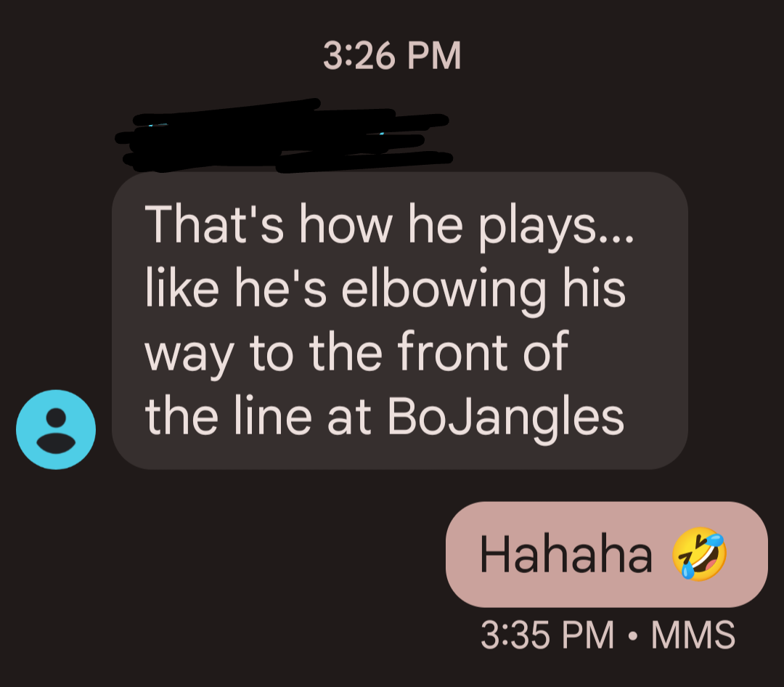Open the sender's blue contact avatar
This screenshot has width=784, height=687.
pyautogui.click(x=56, y=429)
